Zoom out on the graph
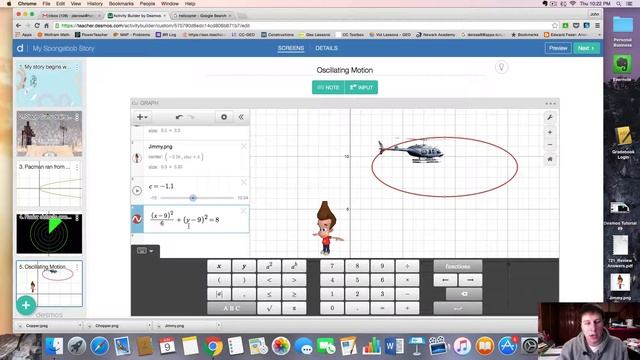 click(x=550, y=144)
